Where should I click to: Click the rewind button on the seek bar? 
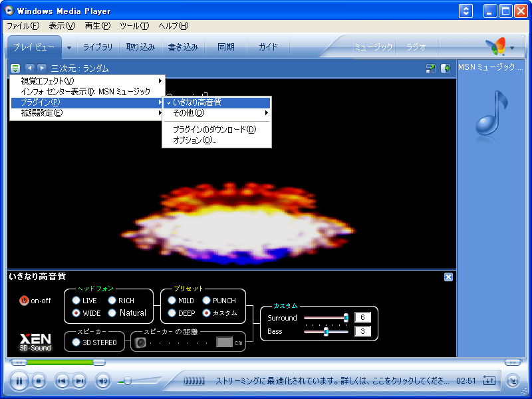click(19, 362)
